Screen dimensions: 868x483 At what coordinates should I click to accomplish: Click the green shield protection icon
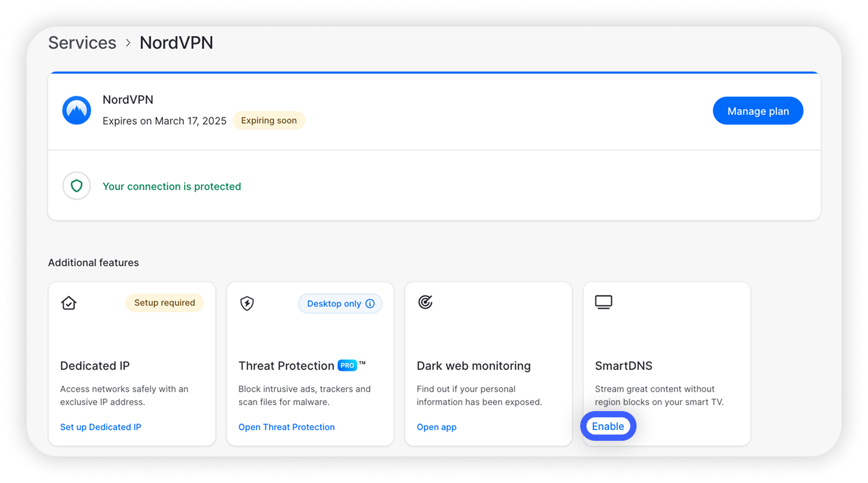click(x=77, y=186)
